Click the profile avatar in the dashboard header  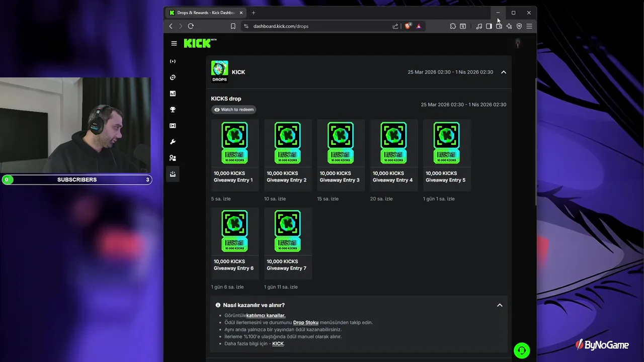[518, 43]
